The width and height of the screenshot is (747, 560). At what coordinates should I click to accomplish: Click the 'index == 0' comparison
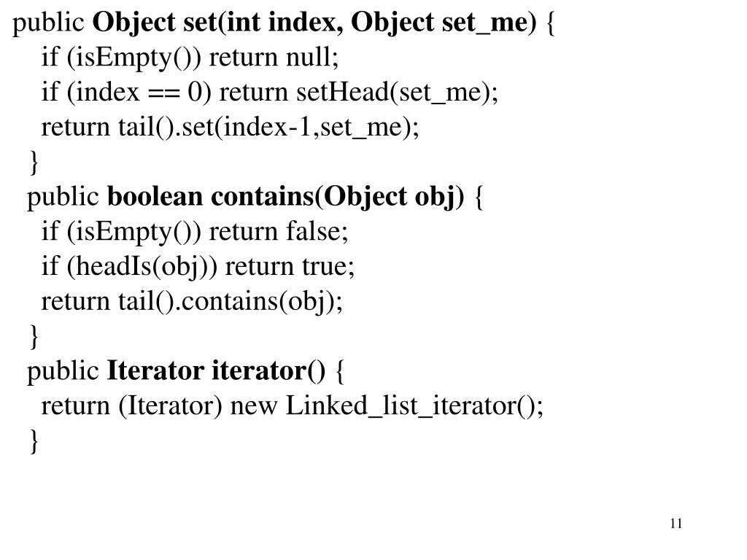click(139, 93)
